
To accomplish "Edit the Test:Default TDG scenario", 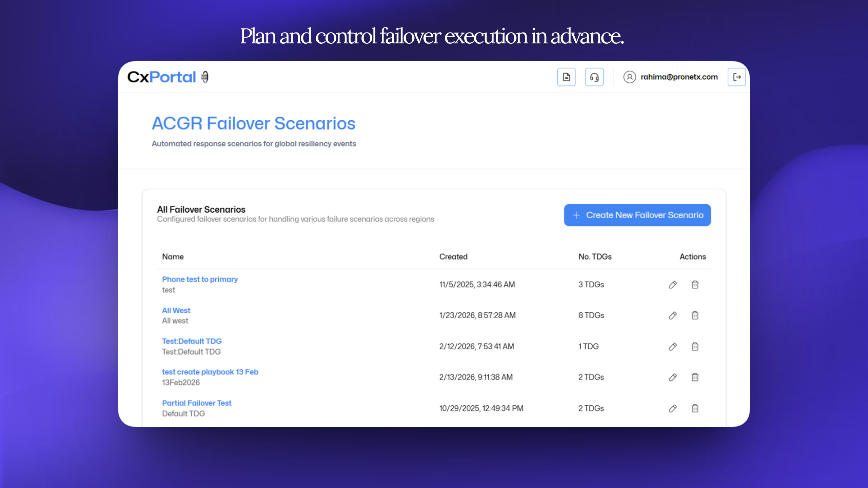I will coord(673,346).
